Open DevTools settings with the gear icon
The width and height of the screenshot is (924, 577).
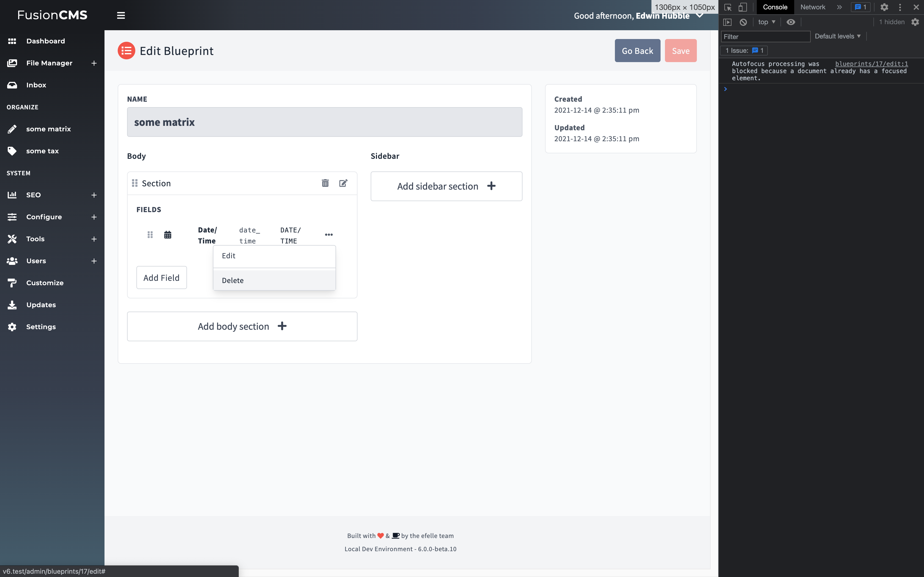tap(885, 7)
